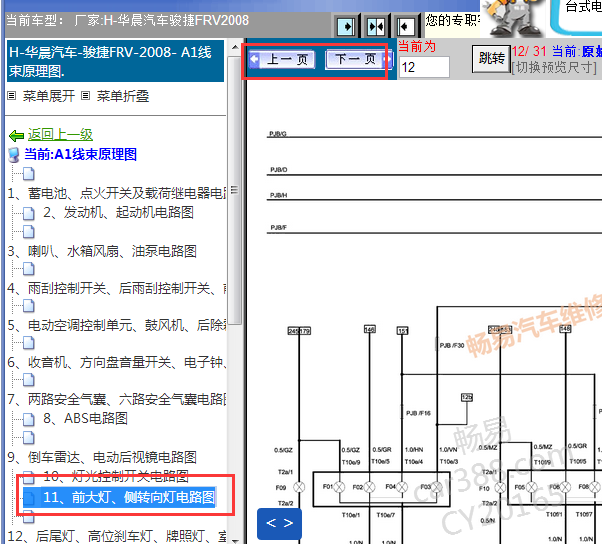The height and width of the screenshot is (544, 602).
Task: Click the green back arrow icon
Action: (17, 135)
